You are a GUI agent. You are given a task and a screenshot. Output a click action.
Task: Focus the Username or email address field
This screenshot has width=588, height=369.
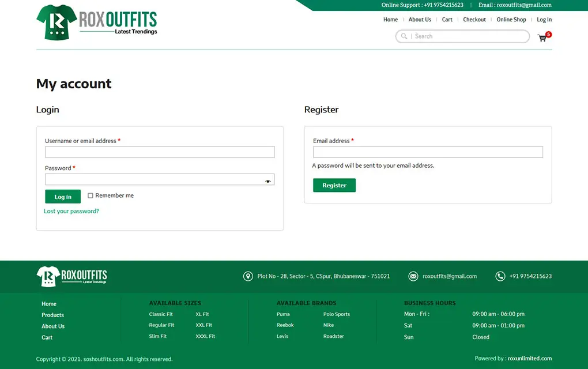pyautogui.click(x=160, y=152)
